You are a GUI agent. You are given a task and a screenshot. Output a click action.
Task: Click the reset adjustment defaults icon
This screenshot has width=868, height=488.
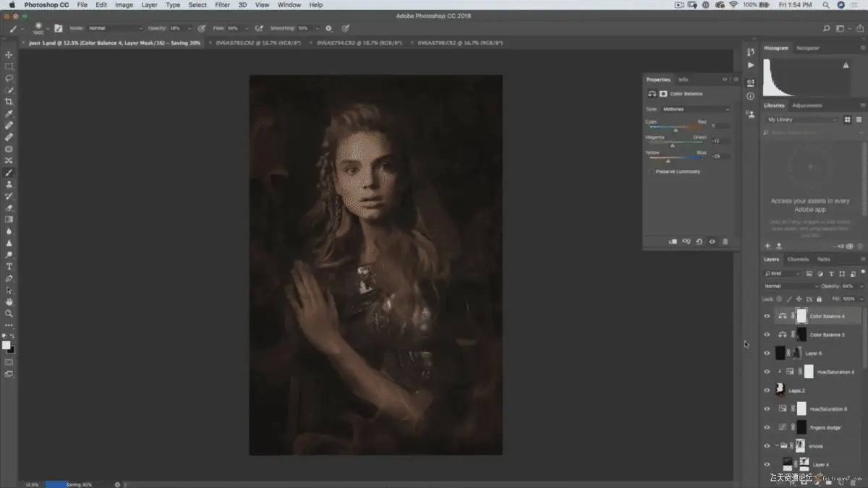click(699, 241)
